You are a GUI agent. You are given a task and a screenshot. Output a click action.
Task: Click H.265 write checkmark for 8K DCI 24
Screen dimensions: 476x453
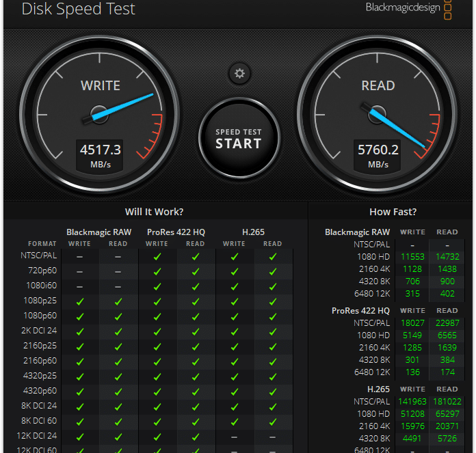pyautogui.click(x=235, y=407)
